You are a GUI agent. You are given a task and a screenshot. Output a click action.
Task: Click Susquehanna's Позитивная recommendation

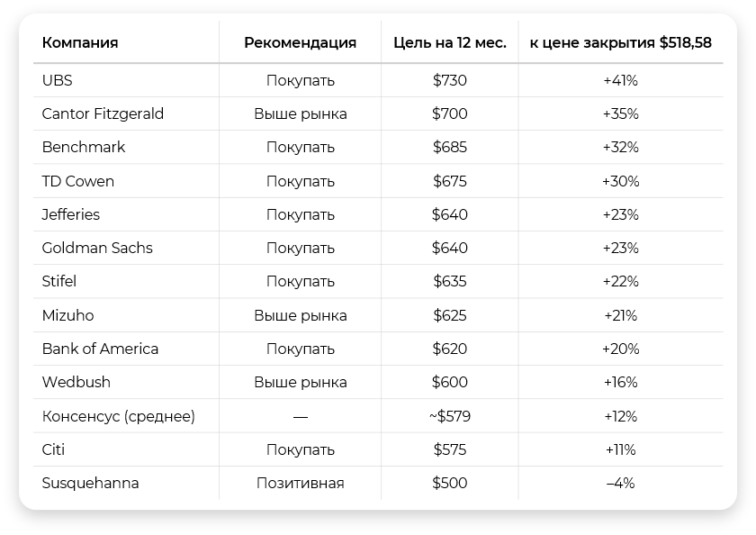301,483
